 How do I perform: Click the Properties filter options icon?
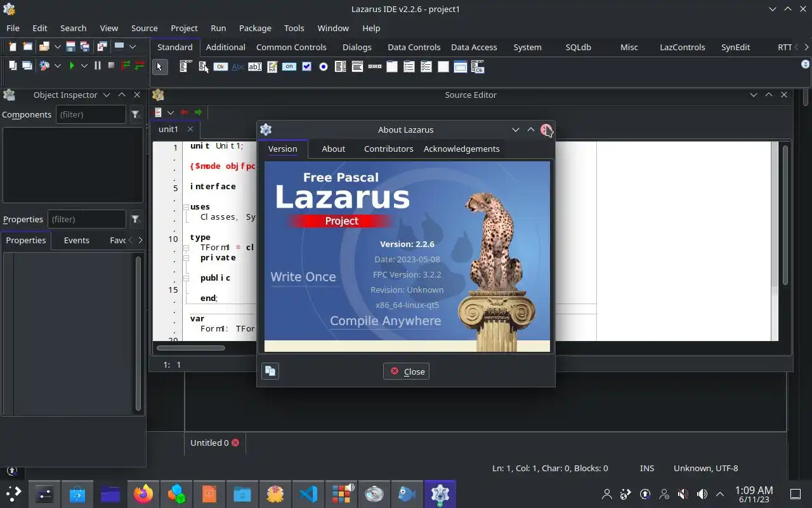pos(135,219)
